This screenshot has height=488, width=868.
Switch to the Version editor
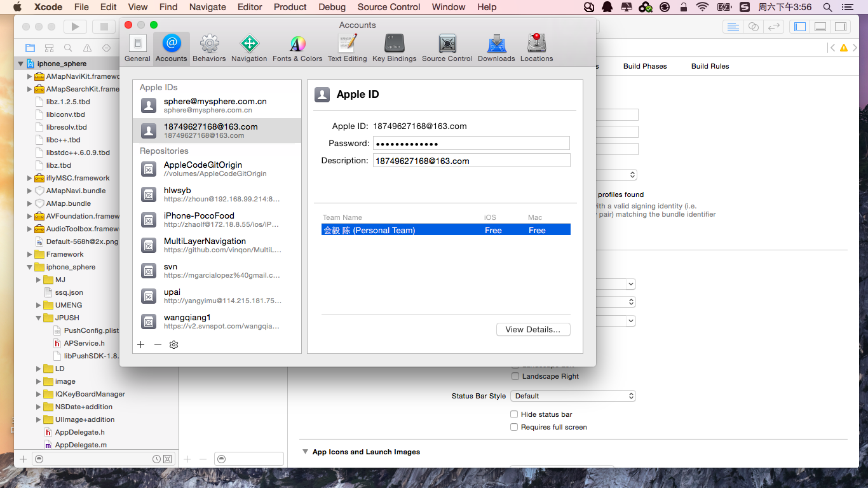(x=773, y=27)
